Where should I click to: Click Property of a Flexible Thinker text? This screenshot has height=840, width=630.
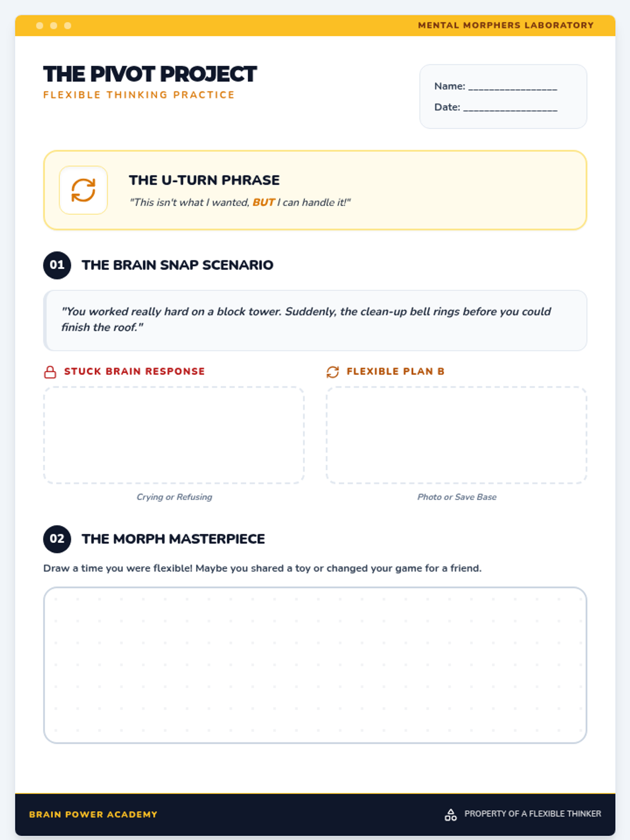[533, 814]
